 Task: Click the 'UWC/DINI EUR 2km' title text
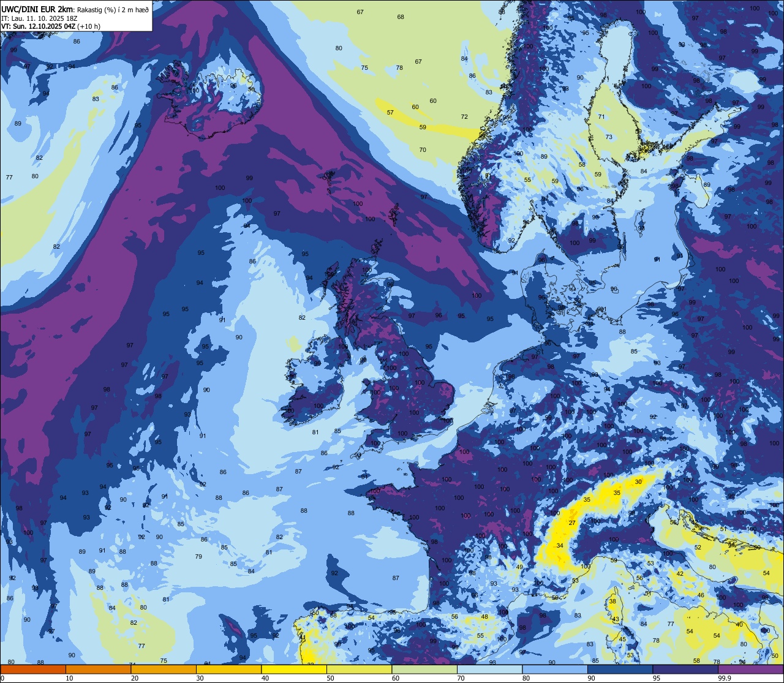[x=37, y=9]
